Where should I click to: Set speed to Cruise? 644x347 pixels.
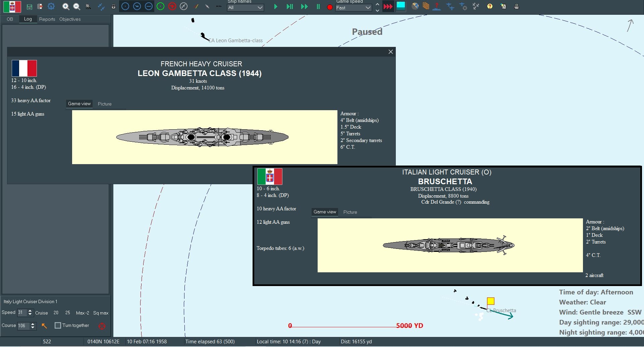42,313
